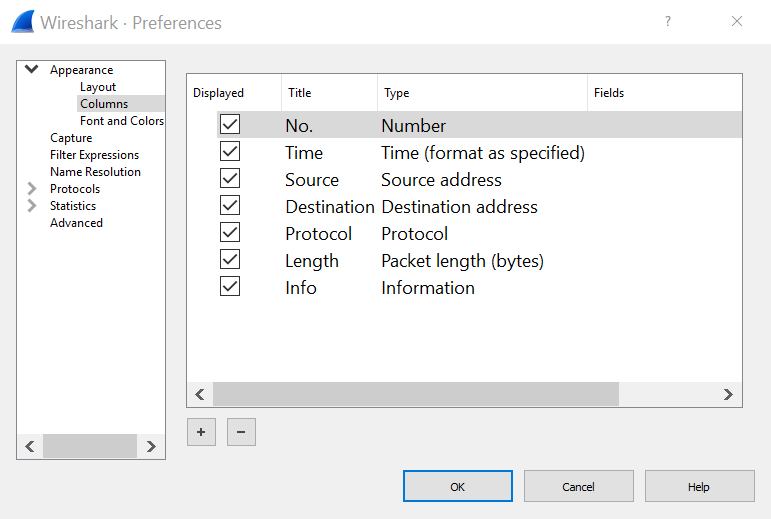Click the minus icon to remove a column
This screenshot has height=519, width=771.
pos(241,432)
